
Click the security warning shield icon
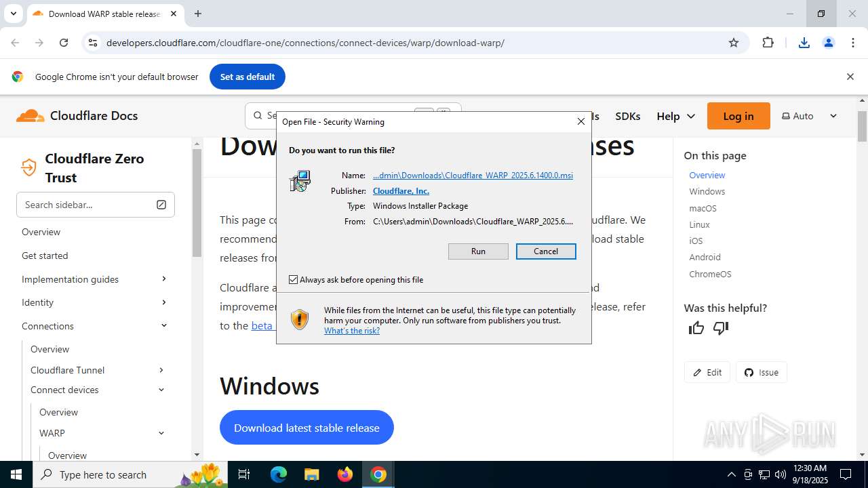click(x=300, y=319)
